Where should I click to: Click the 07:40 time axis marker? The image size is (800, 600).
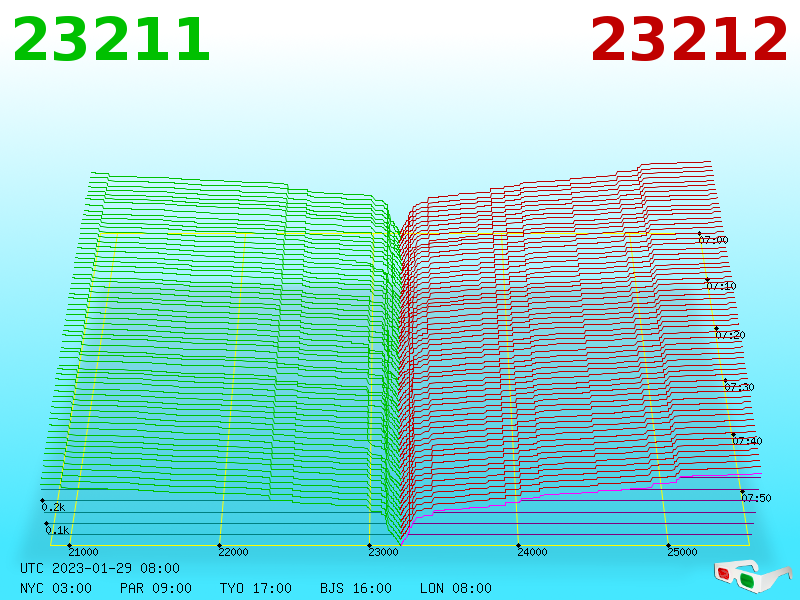click(x=747, y=441)
